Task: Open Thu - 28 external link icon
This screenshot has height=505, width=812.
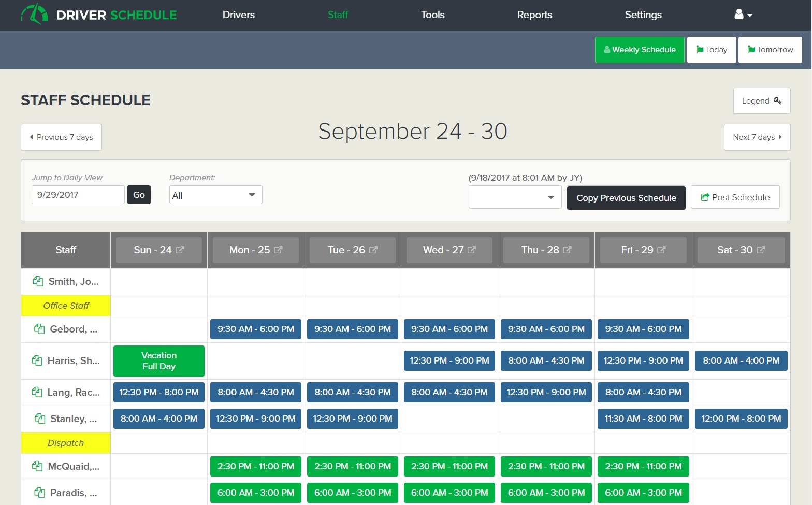Action: (x=567, y=250)
